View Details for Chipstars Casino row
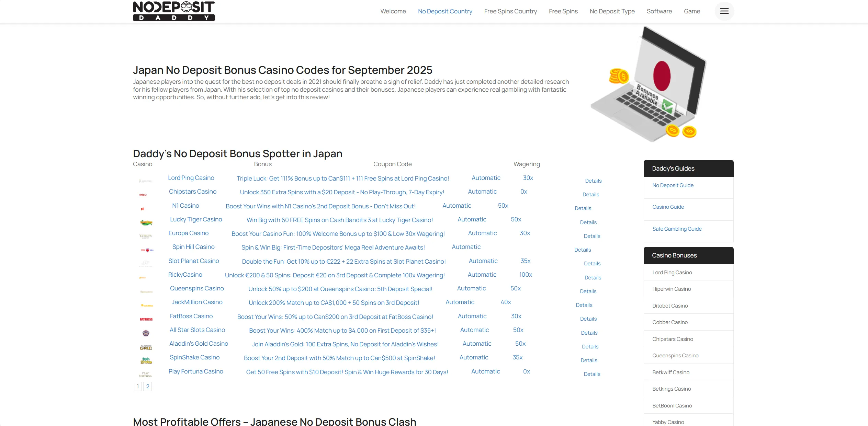The width and height of the screenshot is (868, 426). (x=591, y=195)
